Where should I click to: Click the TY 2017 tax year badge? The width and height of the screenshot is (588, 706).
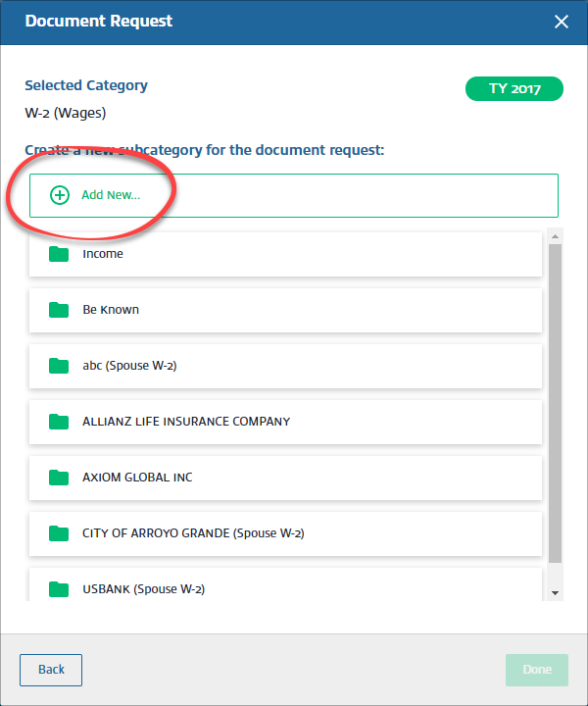(x=514, y=89)
